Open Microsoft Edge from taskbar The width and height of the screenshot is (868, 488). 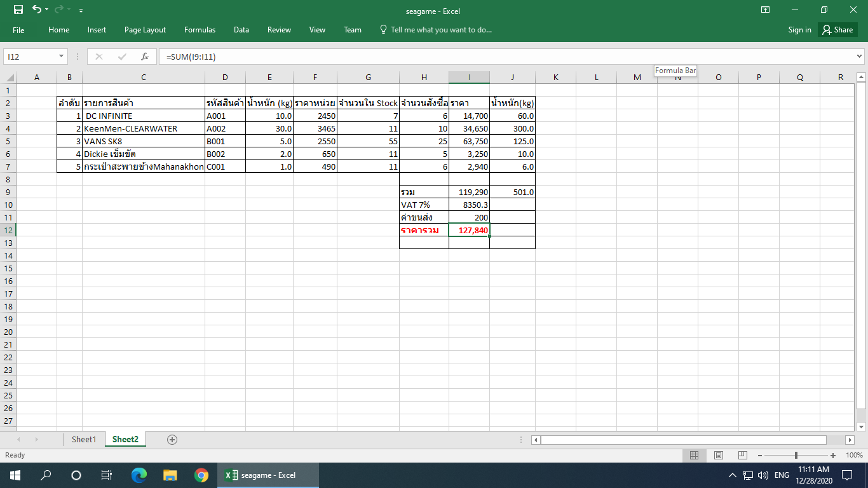click(139, 475)
